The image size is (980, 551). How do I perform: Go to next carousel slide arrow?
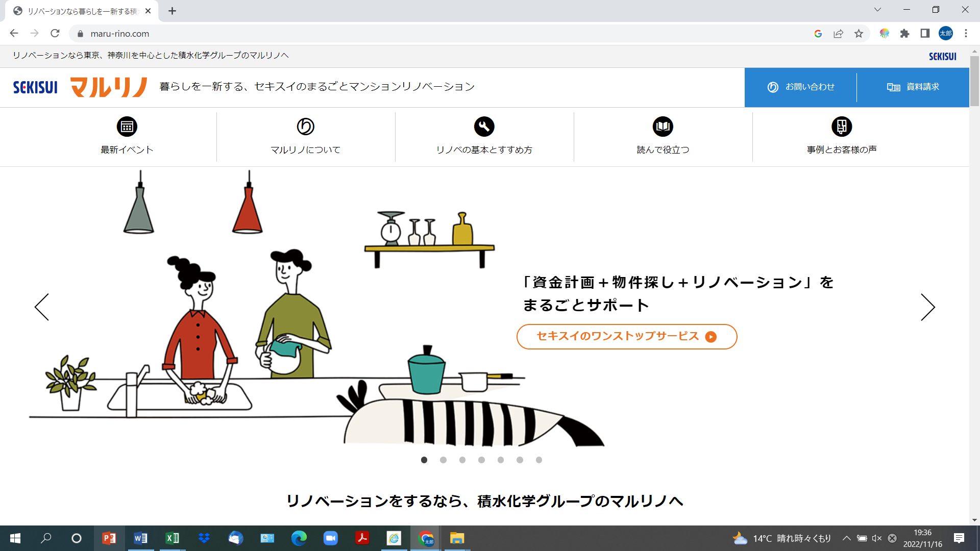tap(927, 307)
